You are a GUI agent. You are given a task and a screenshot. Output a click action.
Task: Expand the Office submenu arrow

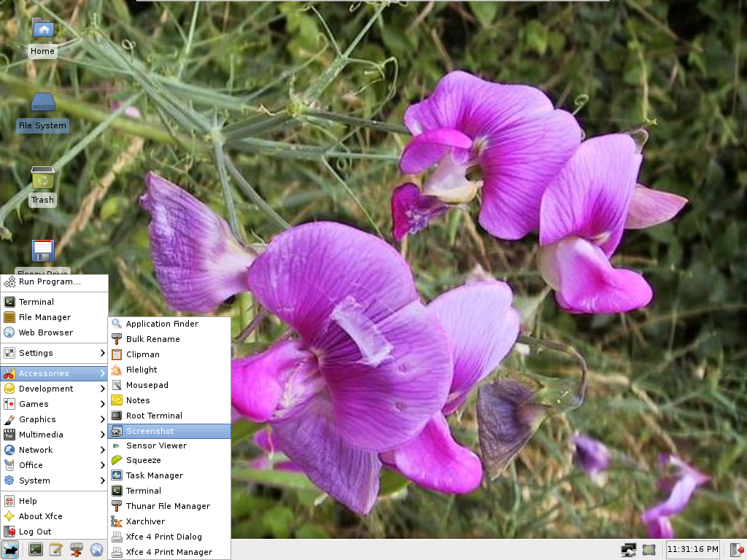102,465
